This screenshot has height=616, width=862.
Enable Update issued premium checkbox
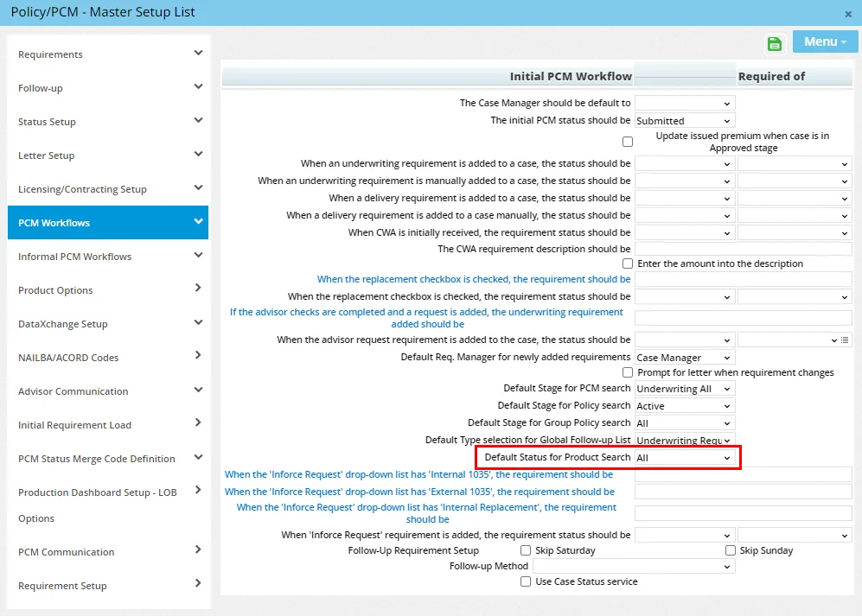[x=628, y=142]
